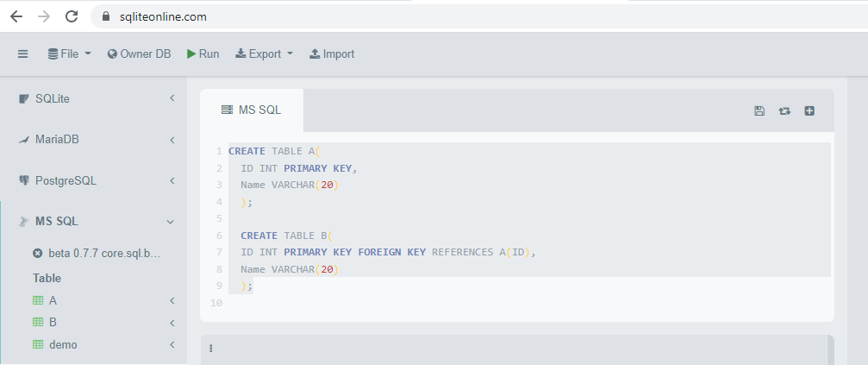Viewport: 868px width, 365px height.
Task: Click the padlock icon in address bar
Action: [107, 16]
